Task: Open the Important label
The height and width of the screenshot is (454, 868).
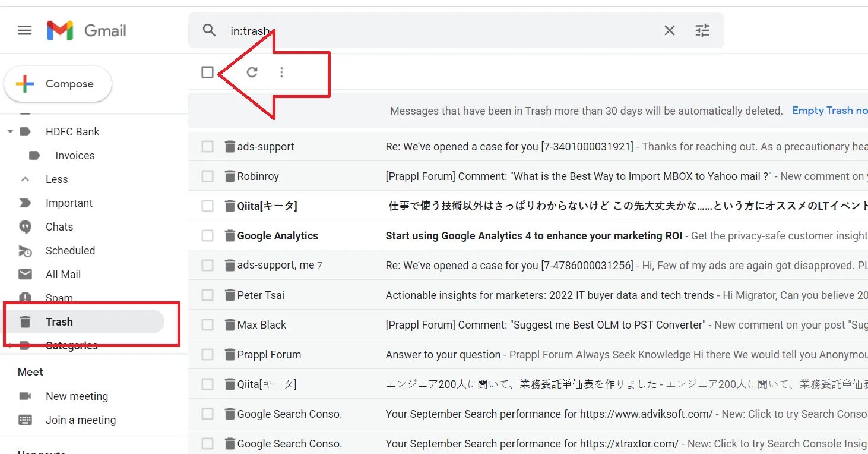Action: coord(69,203)
